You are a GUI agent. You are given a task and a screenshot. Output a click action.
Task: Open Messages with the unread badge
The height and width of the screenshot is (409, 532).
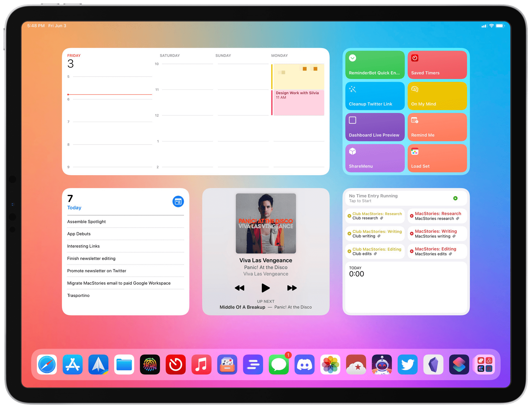279,364
